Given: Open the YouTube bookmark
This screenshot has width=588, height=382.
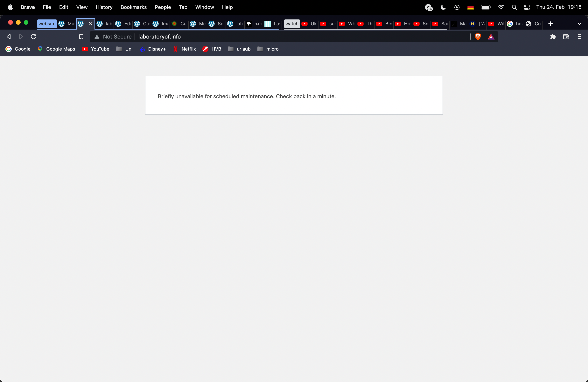Looking at the screenshot, I should coord(96,49).
